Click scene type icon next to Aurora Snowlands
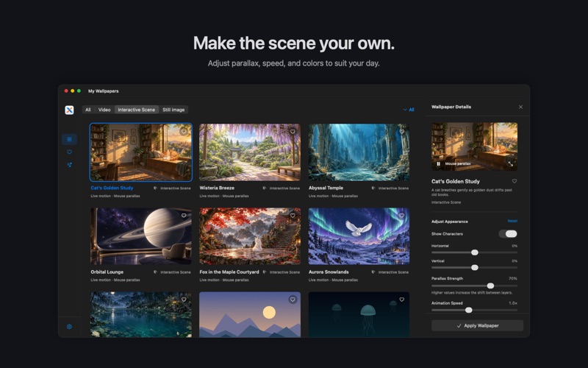588x368 pixels. [373, 272]
